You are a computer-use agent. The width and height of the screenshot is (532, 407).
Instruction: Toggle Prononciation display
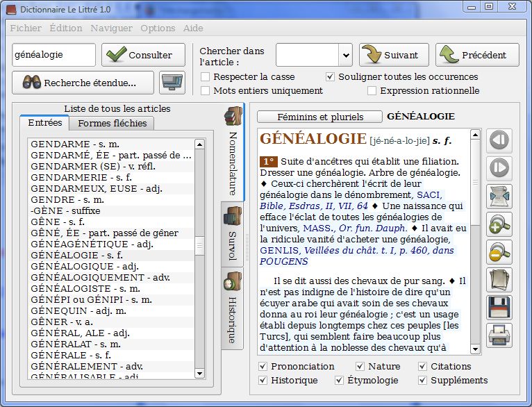263,366
